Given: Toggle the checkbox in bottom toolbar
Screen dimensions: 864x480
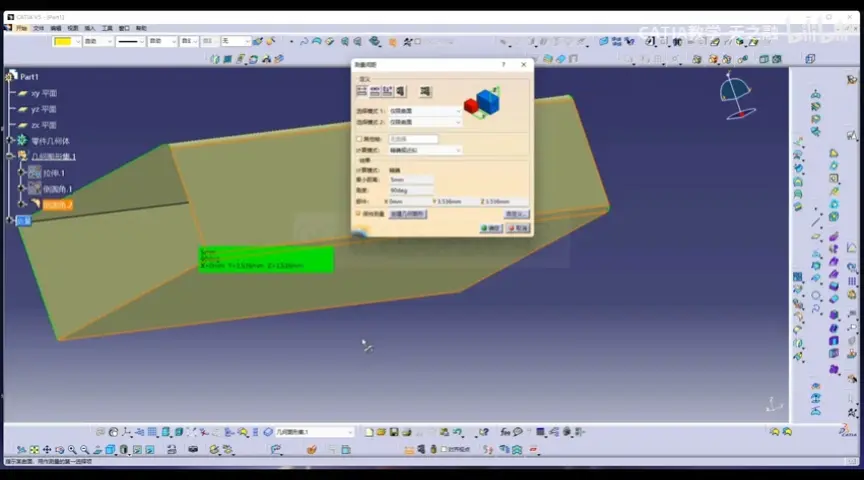Looking at the screenshot, I should (444, 450).
